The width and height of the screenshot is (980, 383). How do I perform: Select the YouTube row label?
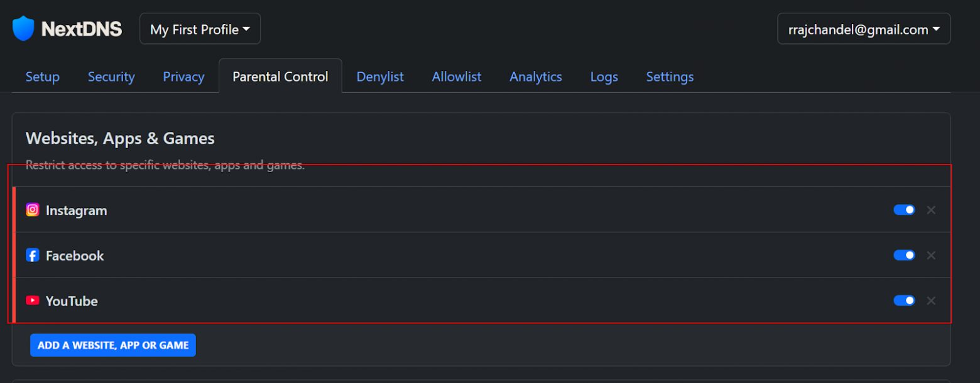click(x=72, y=301)
